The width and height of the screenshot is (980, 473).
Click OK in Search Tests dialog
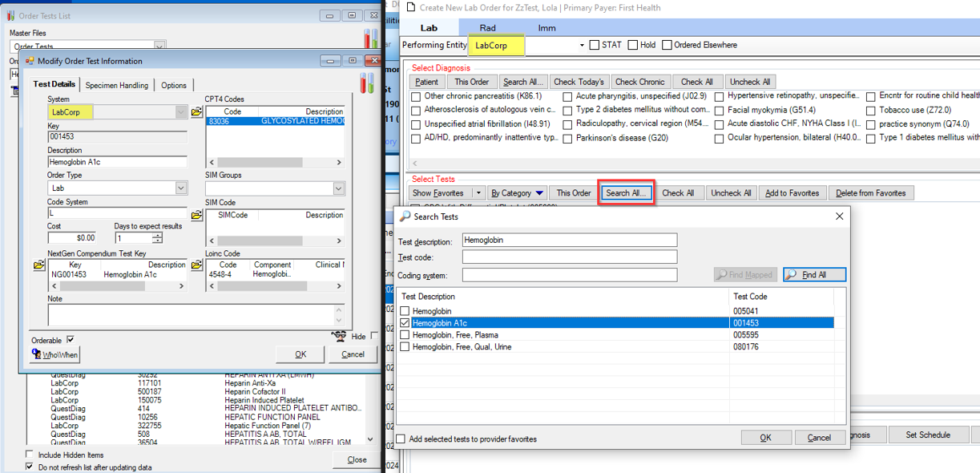765,438
